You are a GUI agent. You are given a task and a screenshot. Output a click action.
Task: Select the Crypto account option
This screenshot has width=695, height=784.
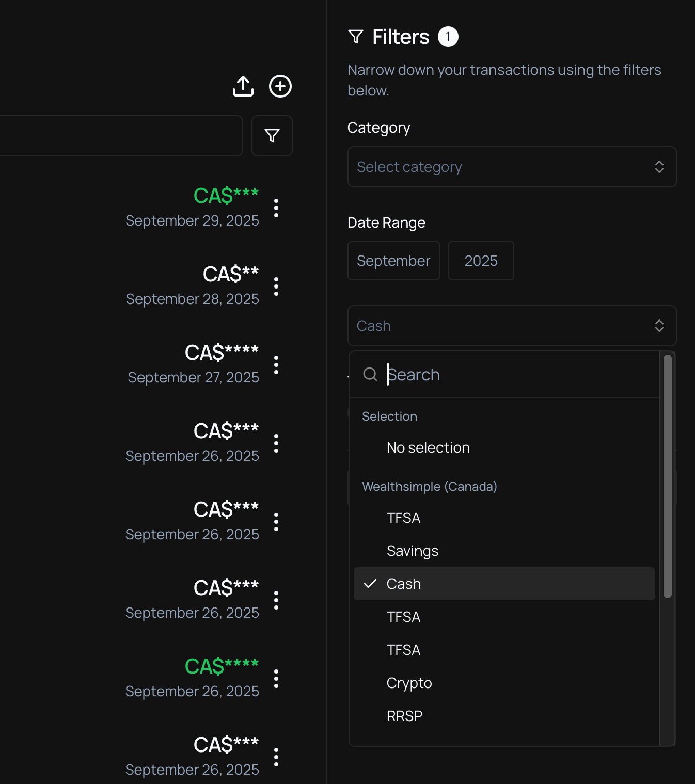click(x=409, y=683)
